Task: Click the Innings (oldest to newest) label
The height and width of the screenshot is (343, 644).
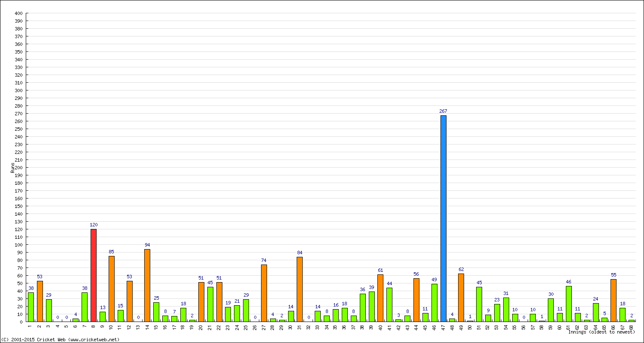Action: 601,332
